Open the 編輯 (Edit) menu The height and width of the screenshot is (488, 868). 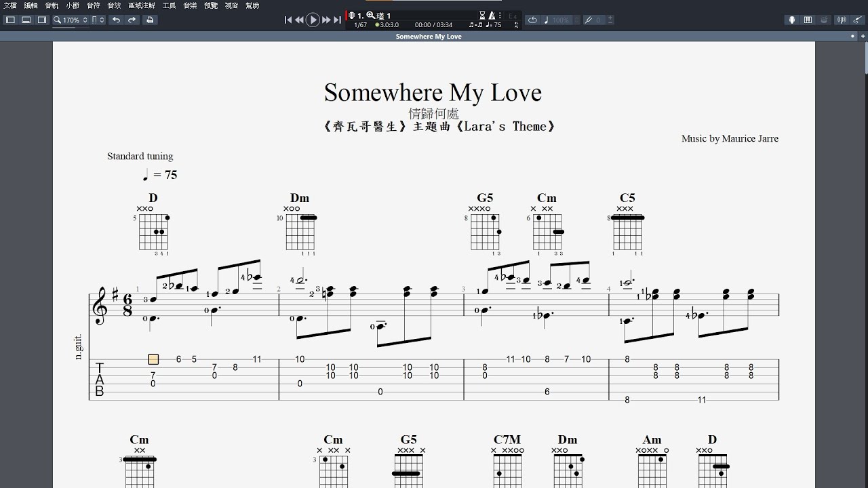click(x=31, y=5)
